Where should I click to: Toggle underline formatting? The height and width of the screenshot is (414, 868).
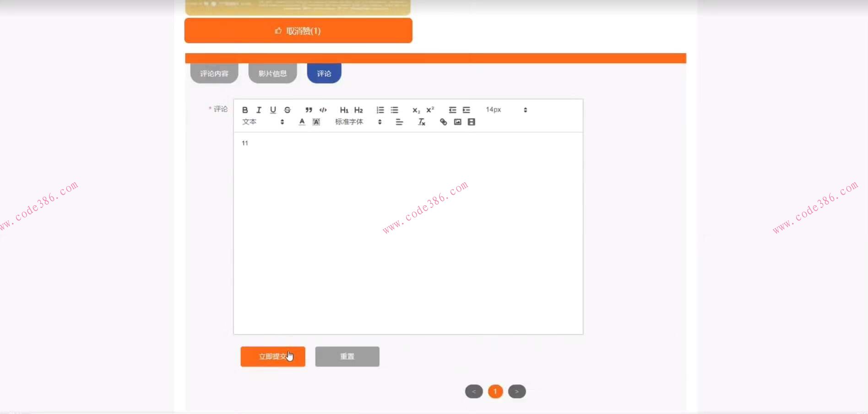point(273,110)
